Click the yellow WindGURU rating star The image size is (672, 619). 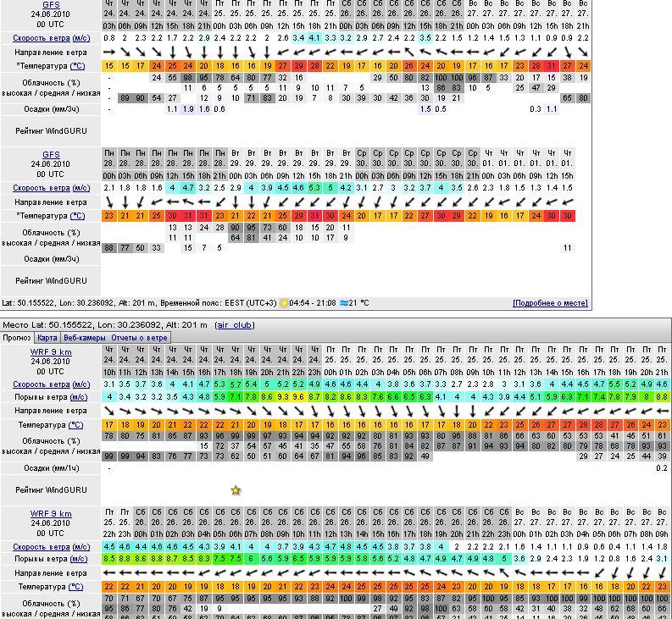[236, 490]
